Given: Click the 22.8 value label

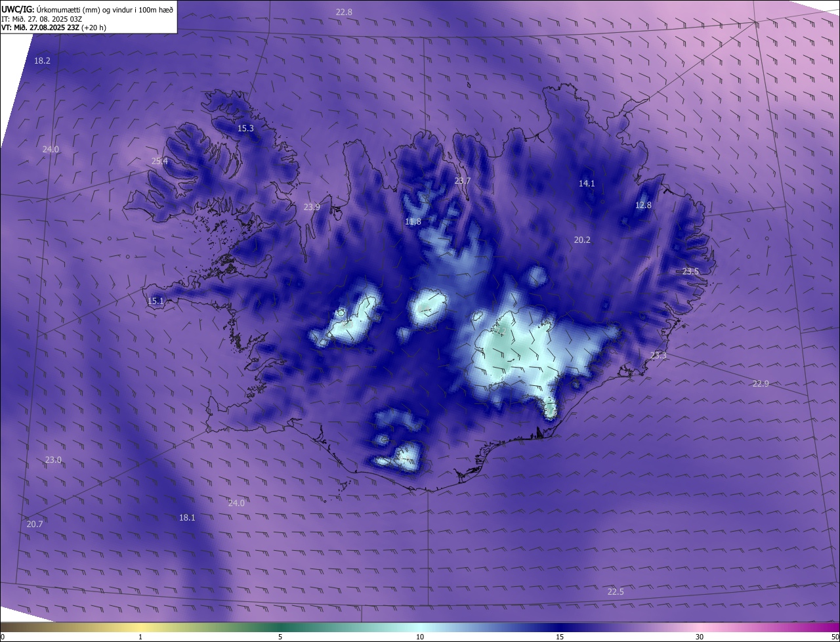Looking at the screenshot, I should click(344, 12).
